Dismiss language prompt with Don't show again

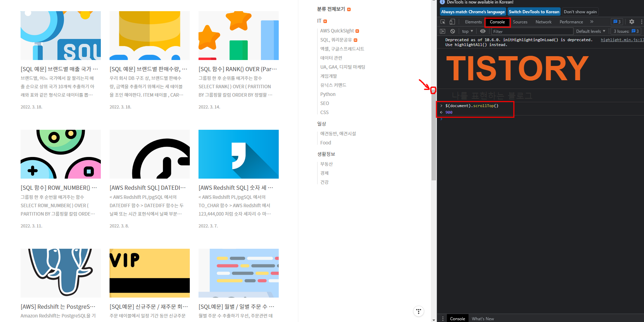coord(580,12)
